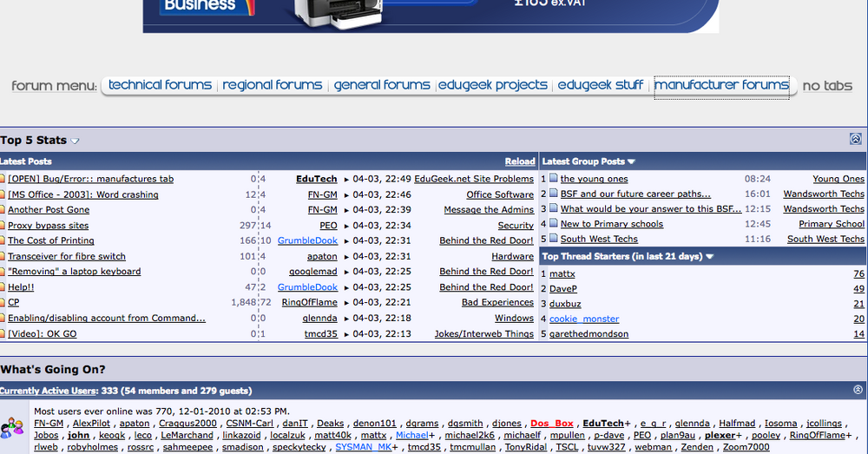Open the manufacturer forums tab
868x454 pixels.
point(721,85)
